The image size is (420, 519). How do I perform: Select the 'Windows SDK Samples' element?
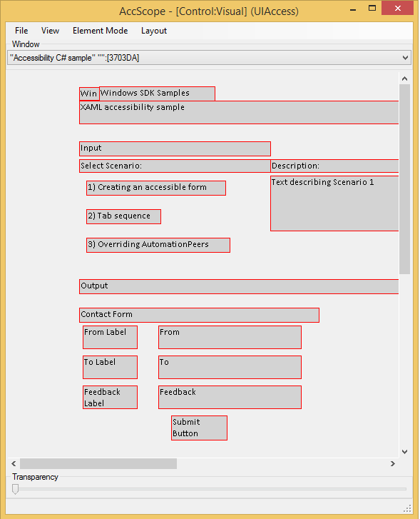click(x=157, y=94)
